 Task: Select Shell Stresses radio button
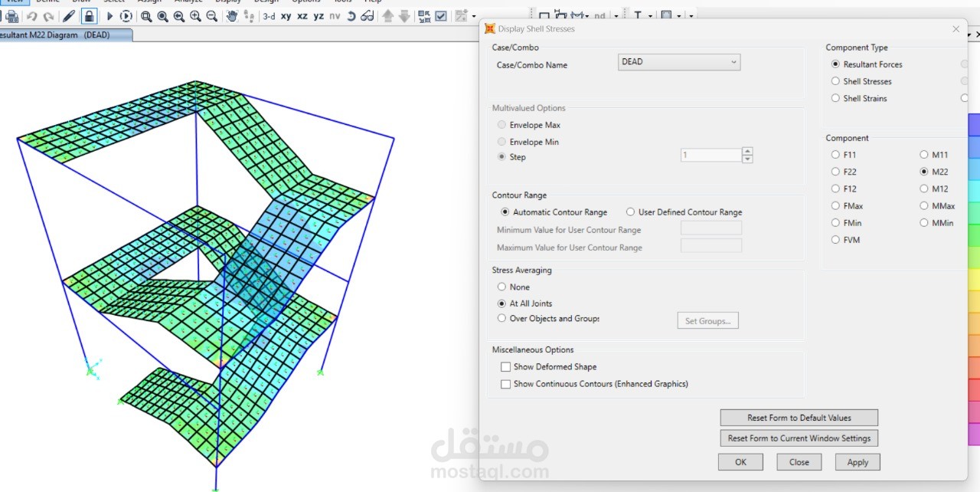pos(835,81)
